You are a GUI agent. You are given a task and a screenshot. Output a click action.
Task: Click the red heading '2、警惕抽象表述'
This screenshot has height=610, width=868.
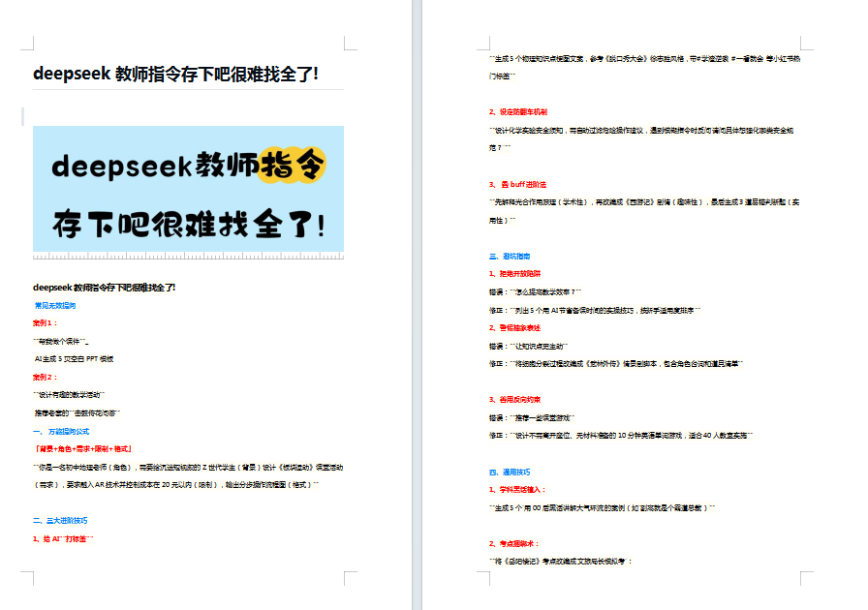pyautogui.click(x=514, y=328)
